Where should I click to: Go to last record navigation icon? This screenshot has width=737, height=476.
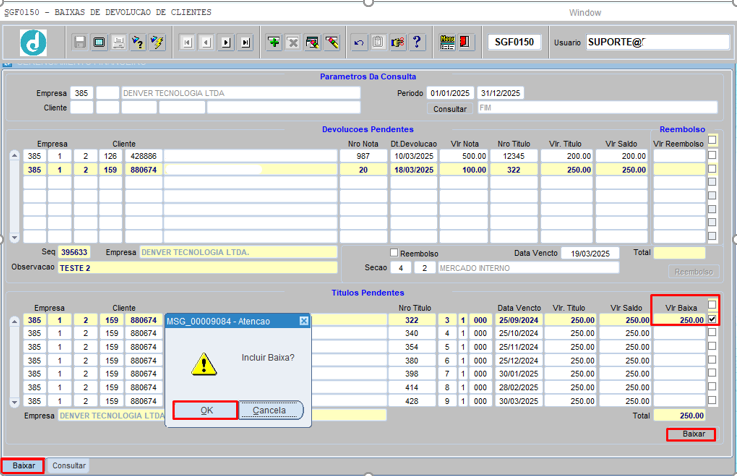245,42
